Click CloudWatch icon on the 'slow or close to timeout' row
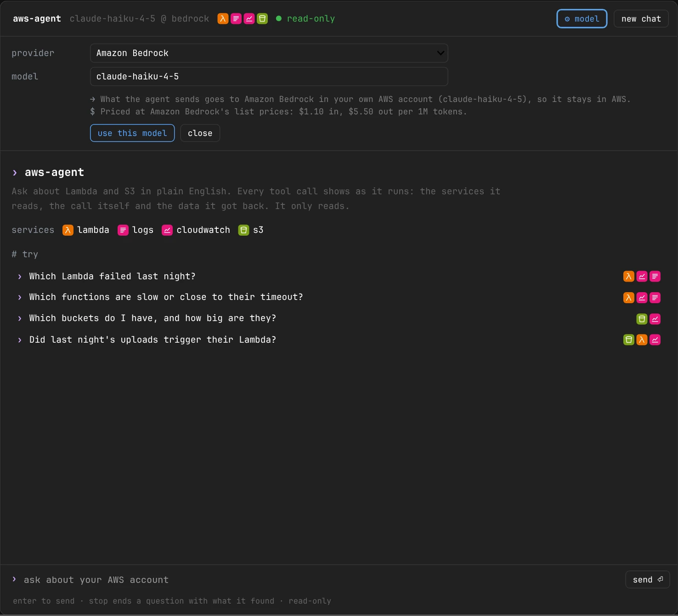Image resolution: width=678 pixels, height=616 pixels. pyautogui.click(x=642, y=298)
